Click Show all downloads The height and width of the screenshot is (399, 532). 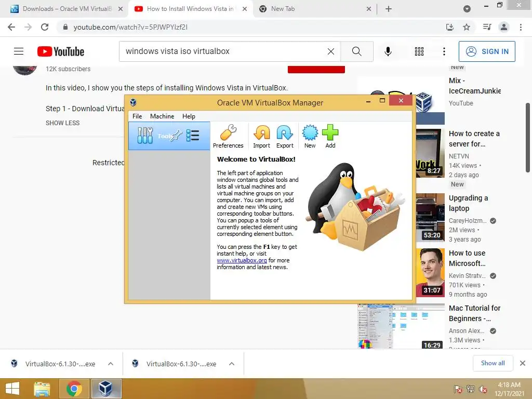(x=493, y=363)
